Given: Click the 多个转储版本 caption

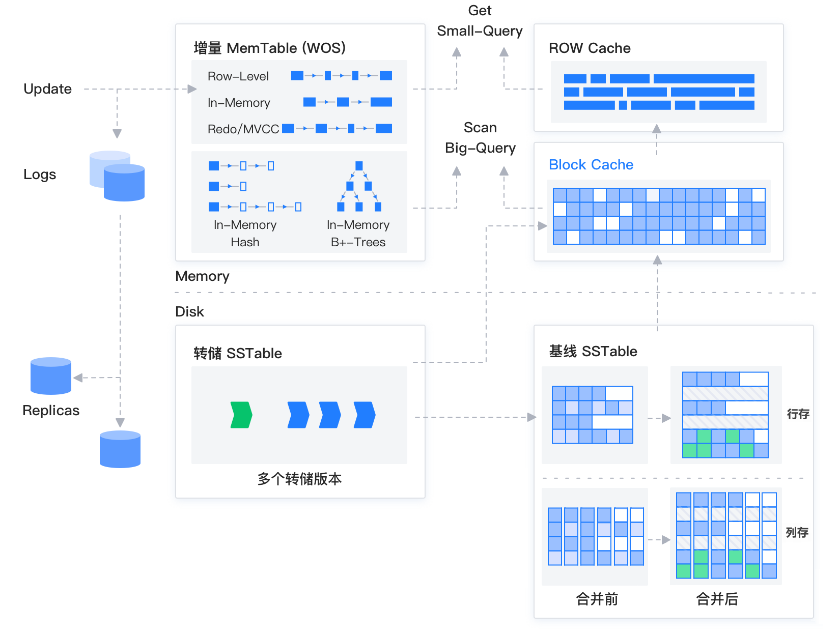Looking at the screenshot, I should click(299, 479).
